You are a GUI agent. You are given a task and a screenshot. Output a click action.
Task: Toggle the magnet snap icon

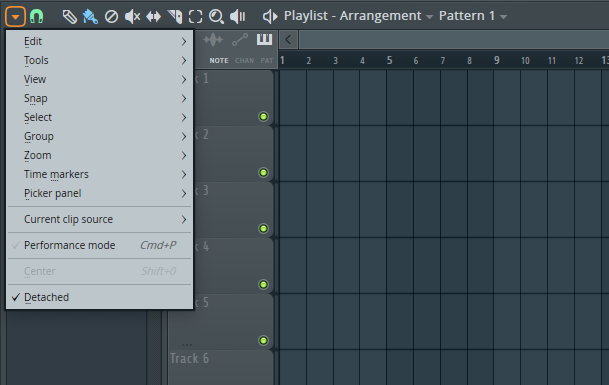[x=37, y=17]
